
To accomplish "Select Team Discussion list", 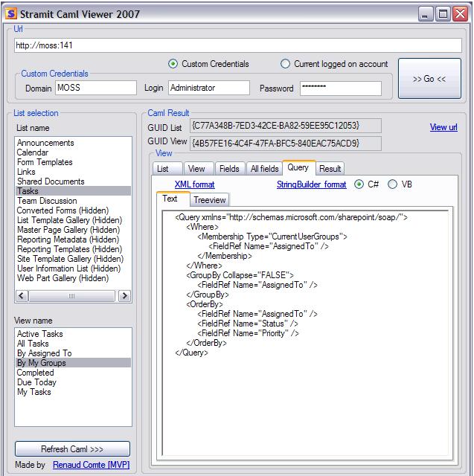I will pos(73,201).
